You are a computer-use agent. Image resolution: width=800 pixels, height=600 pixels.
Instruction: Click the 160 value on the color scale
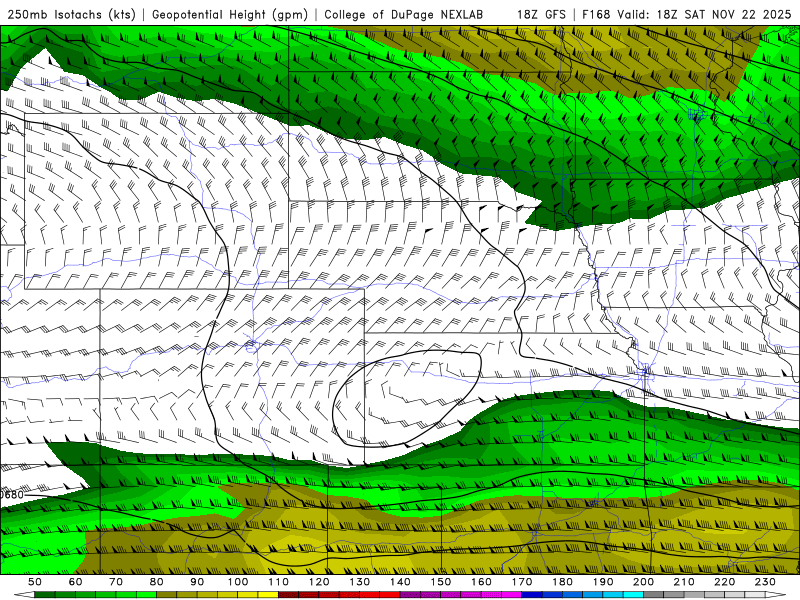coord(481,582)
